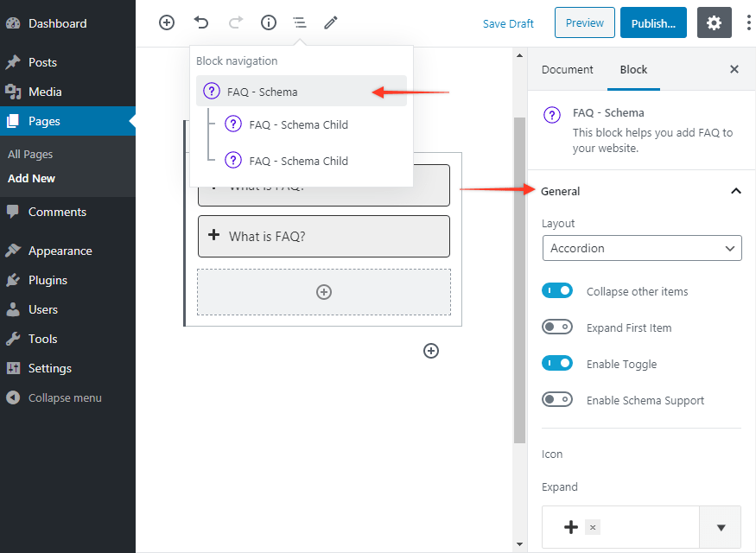Image resolution: width=756 pixels, height=553 pixels.
Task: Disable the Collapse other items toggle
Action: coord(557,290)
